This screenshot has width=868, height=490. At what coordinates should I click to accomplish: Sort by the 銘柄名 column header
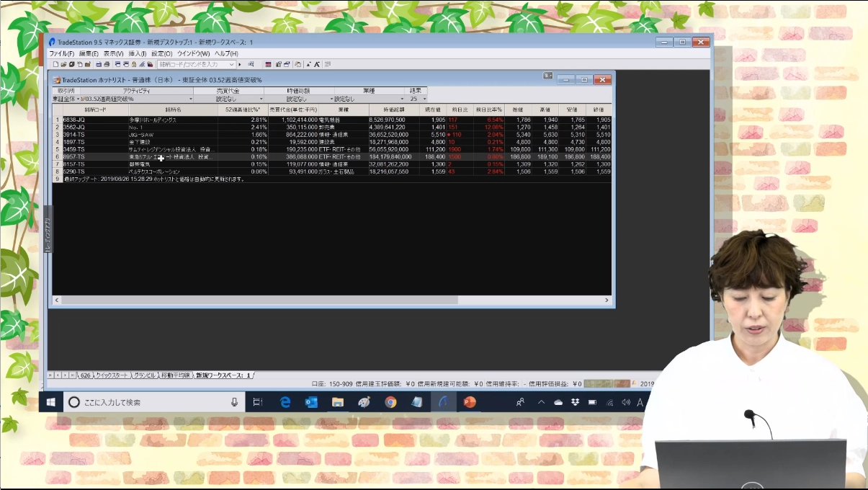[x=173, y=110]
